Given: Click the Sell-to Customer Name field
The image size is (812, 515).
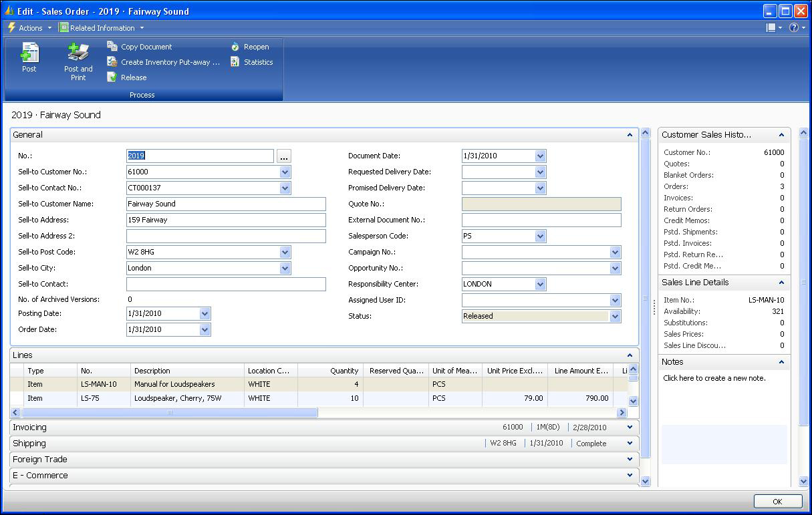Looking at the screenshot, I should (226, 204).
